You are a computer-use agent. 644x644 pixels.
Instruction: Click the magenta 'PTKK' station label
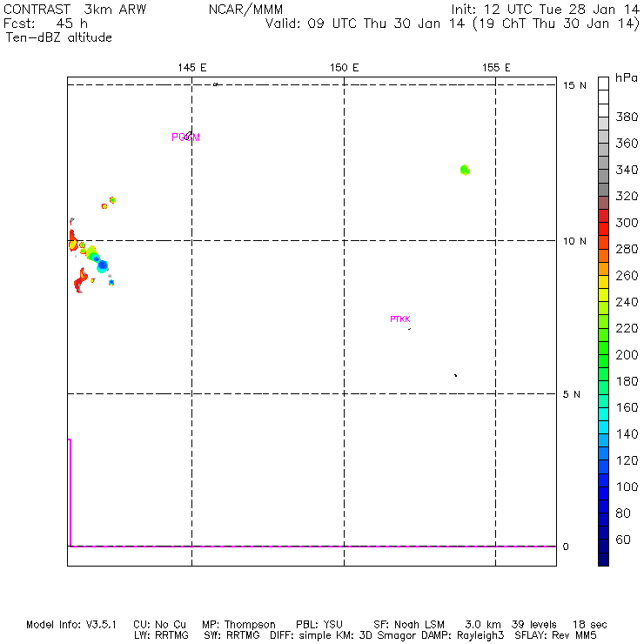[400, 319]
